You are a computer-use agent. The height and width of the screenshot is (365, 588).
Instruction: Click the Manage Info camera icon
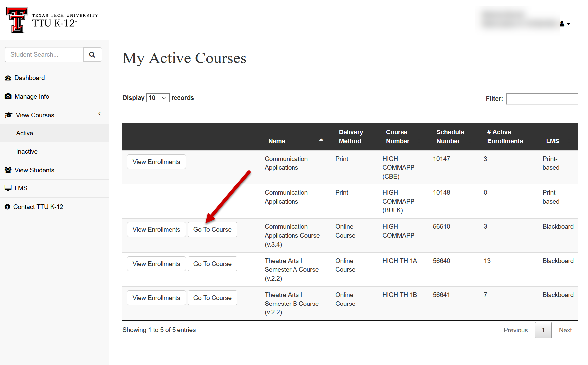pos(8,96)
